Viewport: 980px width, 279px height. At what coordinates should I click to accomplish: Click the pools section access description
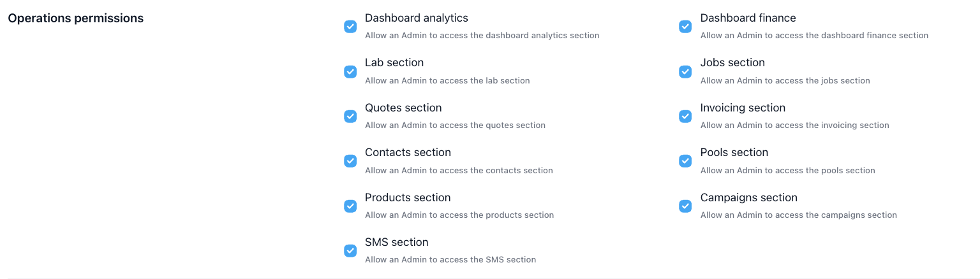787,170
